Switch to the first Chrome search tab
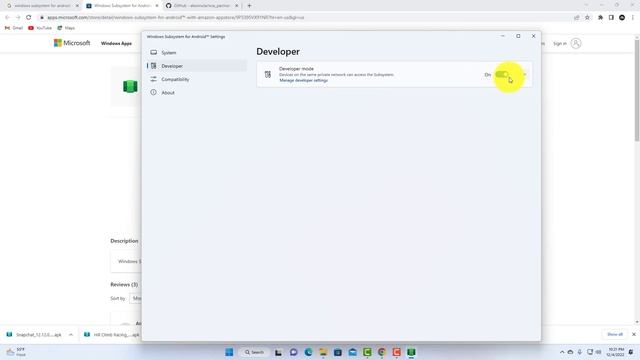 click(x=42, y=6)
